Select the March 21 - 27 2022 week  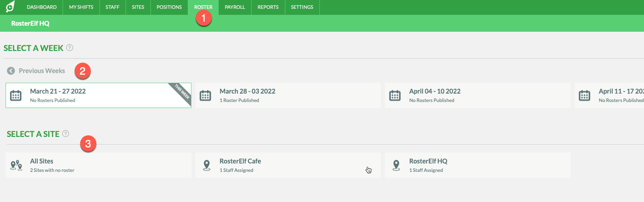(98, 96)
